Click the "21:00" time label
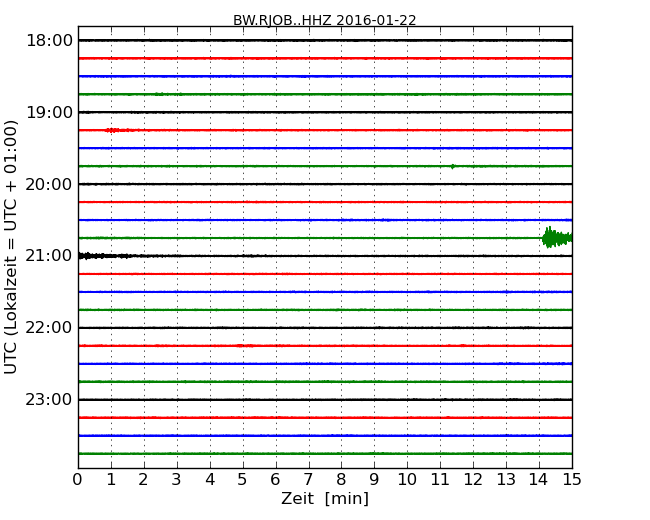This screenshot has width=650, height=520. [x=49, y=256]
